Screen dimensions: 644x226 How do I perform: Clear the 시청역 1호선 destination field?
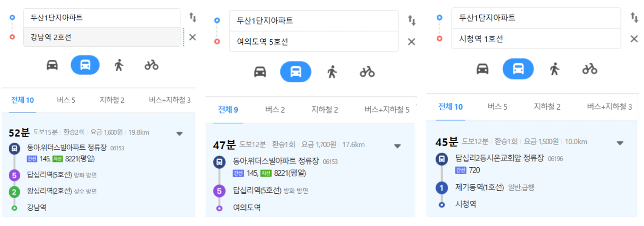(634, 39)
